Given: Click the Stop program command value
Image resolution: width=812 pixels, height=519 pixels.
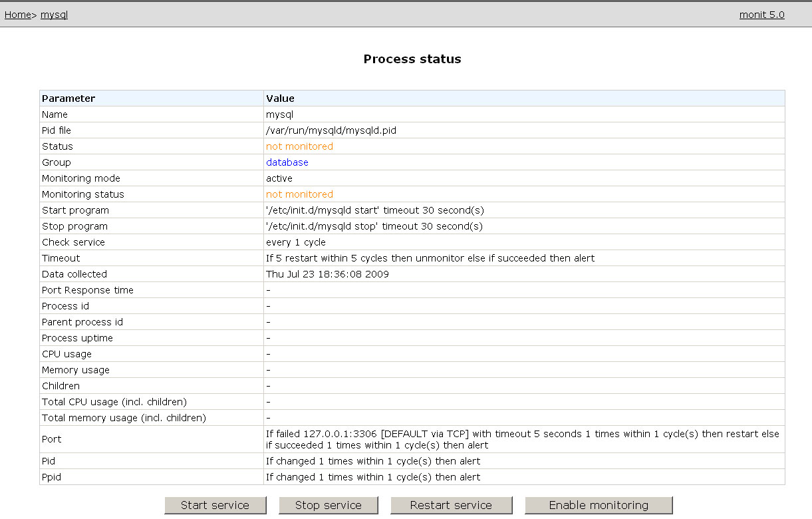Looking at the screenshot, I should click(374, 226).
